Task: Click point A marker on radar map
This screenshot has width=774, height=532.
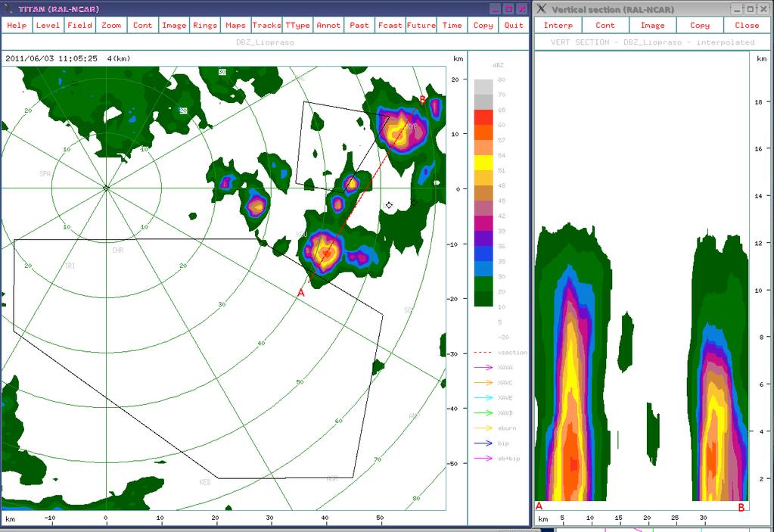Action: [x=300, y=293]
